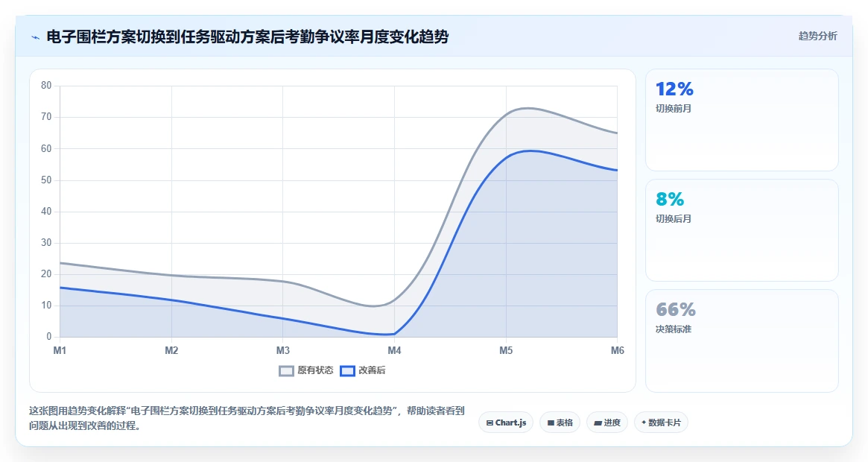Click the lightning icon beside the chart title

[36, 38]
